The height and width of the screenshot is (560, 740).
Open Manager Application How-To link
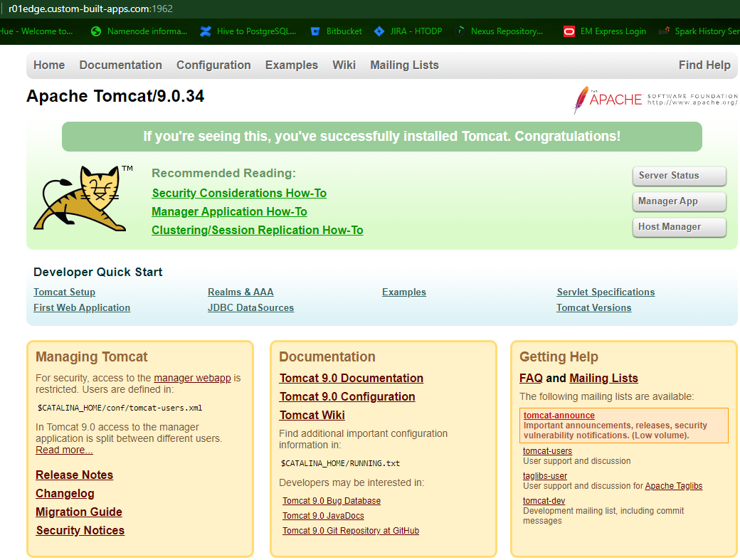[x=229, y=212]
